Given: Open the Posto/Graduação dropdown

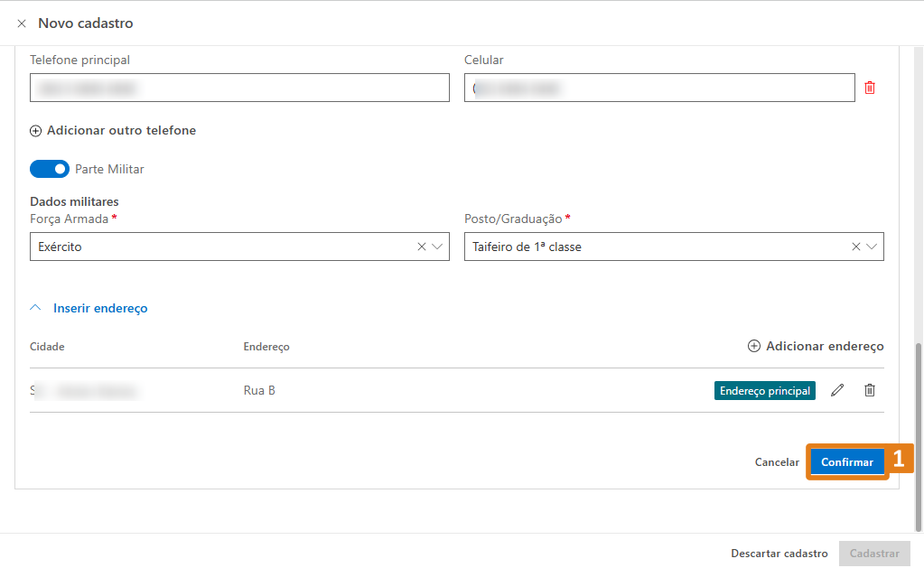Looking at the screenshot, I should pos(873,247).
